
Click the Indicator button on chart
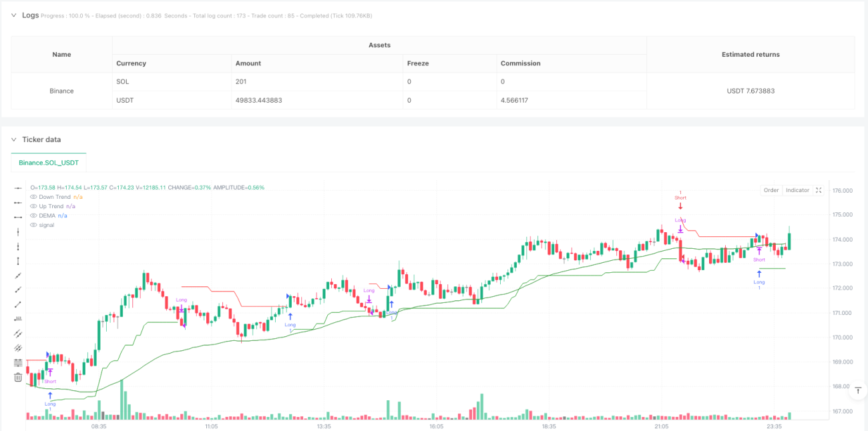(x=797, y=190)
